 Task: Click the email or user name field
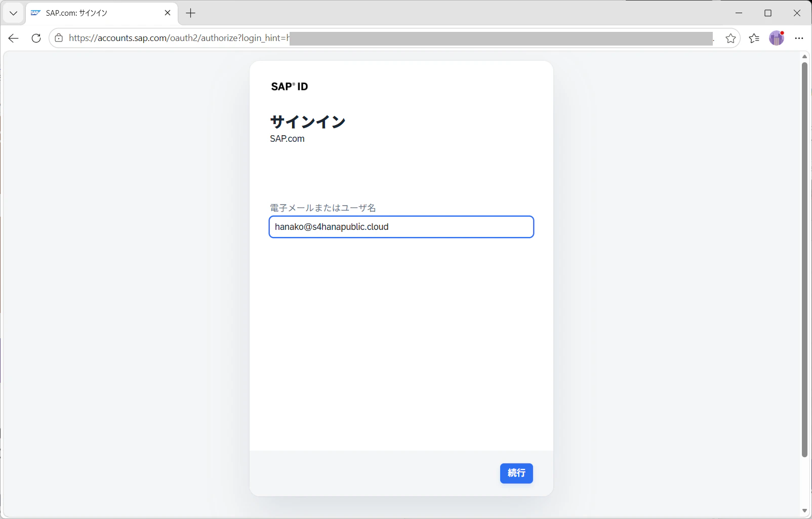pyautogui.click(x=401, y=227)
